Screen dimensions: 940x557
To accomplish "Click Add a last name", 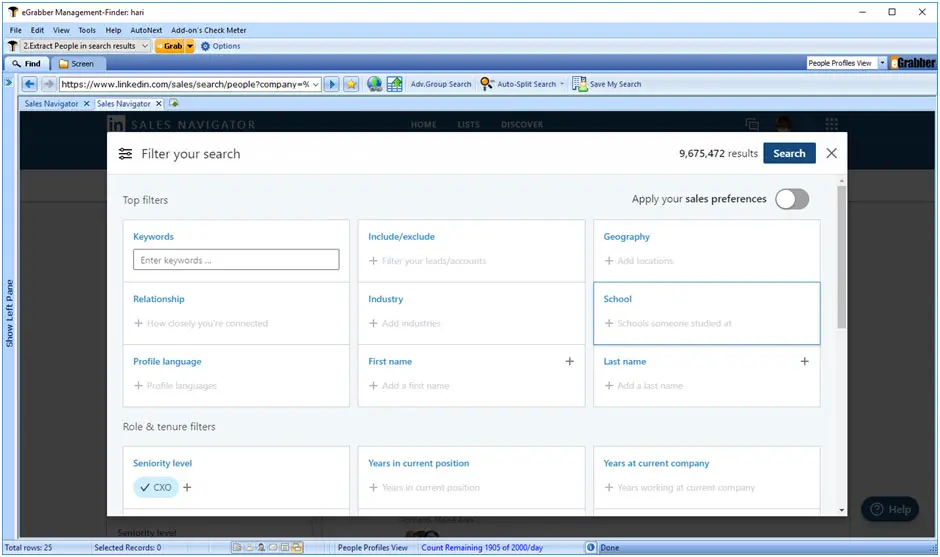I will (x=643, y=386).
